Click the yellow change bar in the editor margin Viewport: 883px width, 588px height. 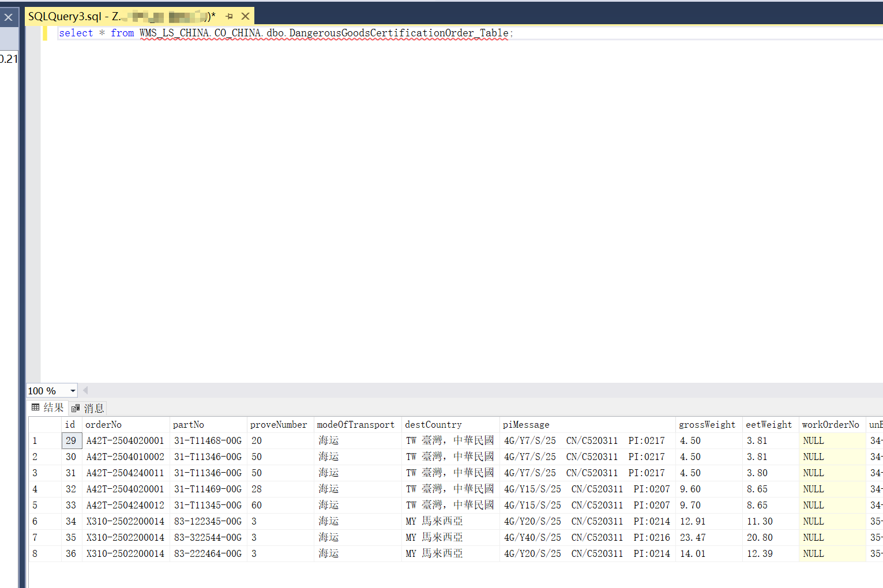tap(46, 33)
